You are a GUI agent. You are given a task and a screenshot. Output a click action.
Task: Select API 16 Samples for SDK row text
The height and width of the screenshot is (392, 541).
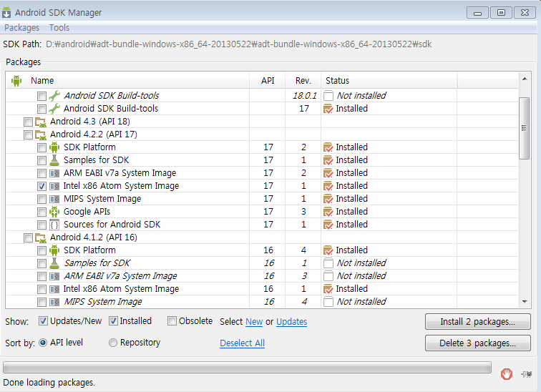click(97, 263)
